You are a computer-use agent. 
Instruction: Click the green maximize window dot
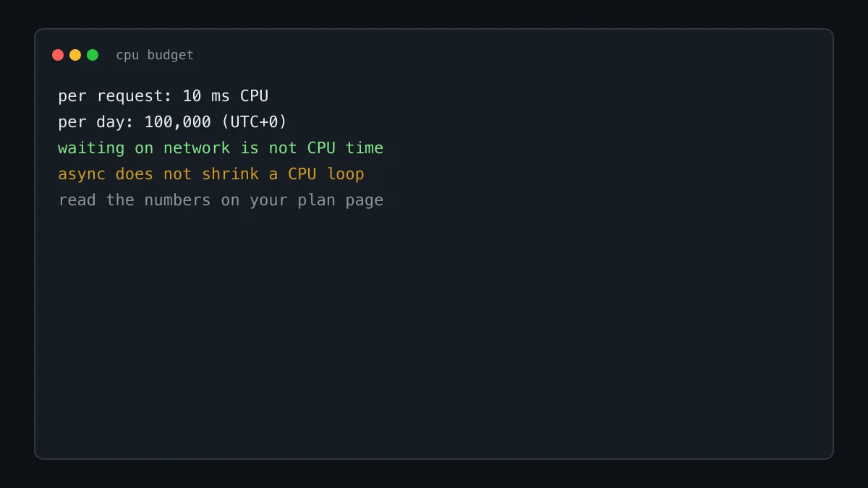93,55
